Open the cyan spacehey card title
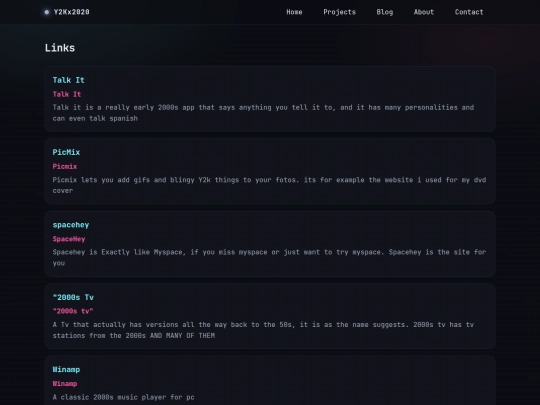Screen dimensions: 540x405 point(71,225)
